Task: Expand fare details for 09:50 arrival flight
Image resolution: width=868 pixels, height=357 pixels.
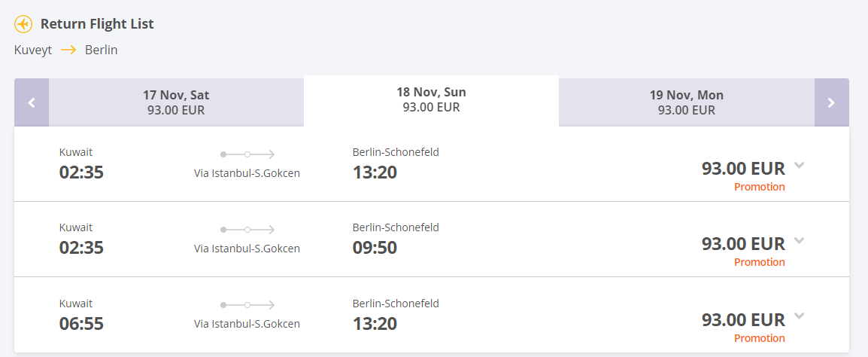Action: 799,241
